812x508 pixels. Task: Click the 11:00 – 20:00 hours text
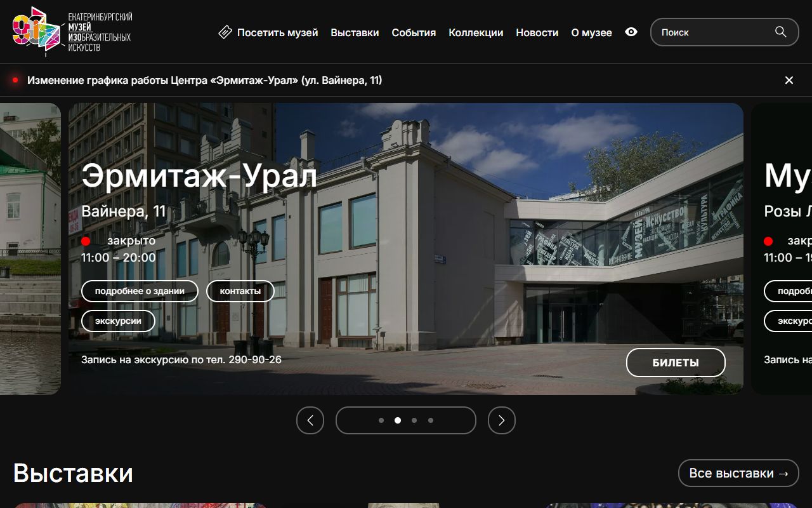point(119,257)
